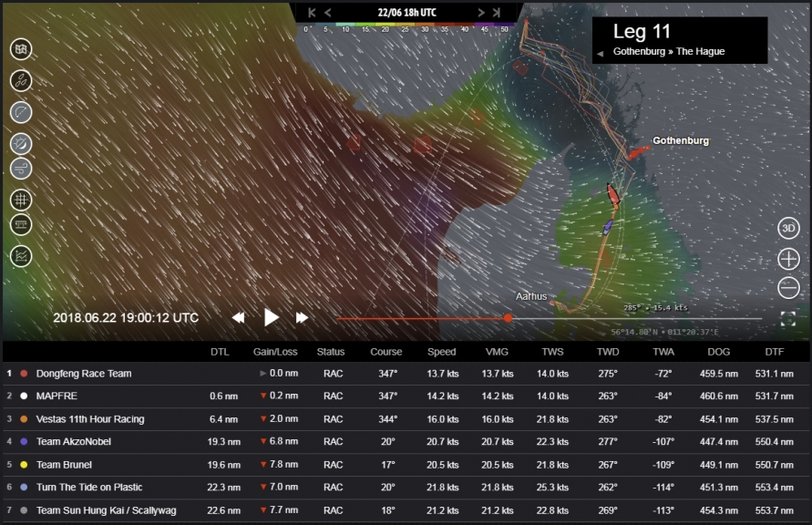Screen dimensions: 812x525
Task: Click Team AkzoNobel purple color dot
Action: click(24, 442)
